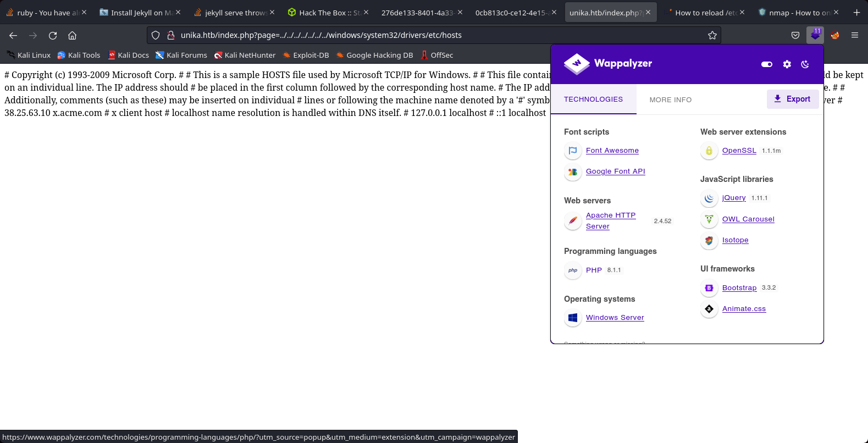Image resolution: width=868 pixels, height=443 pixels.
Task: Click the Bootstrap logo icon
Action: (x=709, y=288)
